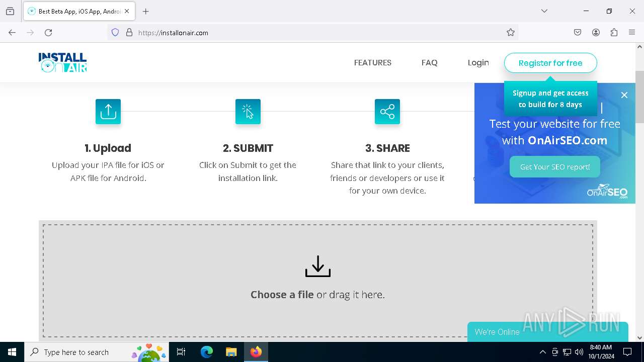
Task: Click the OnAirSEO logo in the ad
Action: pyautogui.click(x=607, y=191)
